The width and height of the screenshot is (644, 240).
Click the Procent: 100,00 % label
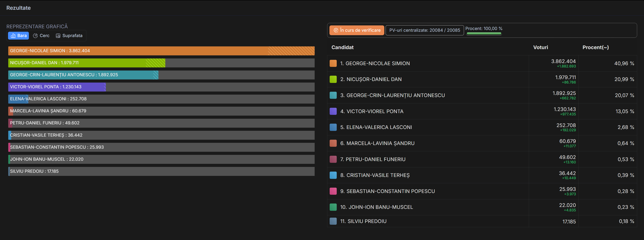tap(484, 28)
